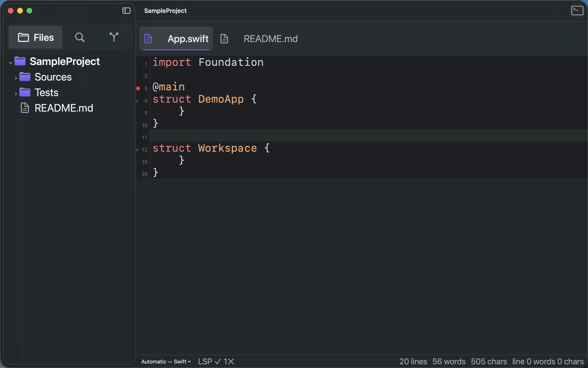This screenshot has width=588, height=368.
Task: Click the README.md tab file icon
Action: pyautogui.click(x=224, y=38)
